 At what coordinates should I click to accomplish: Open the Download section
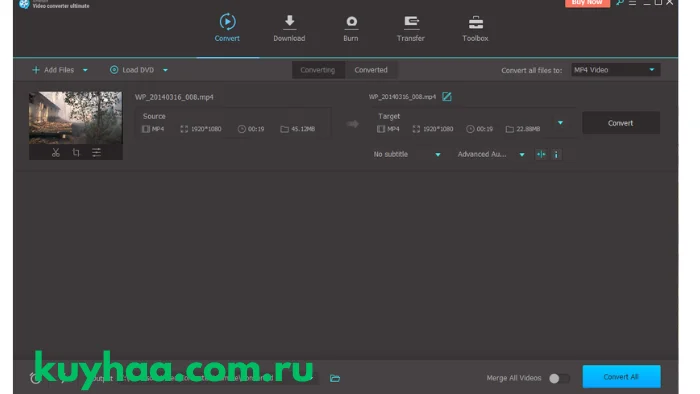(x=289, y=28)
